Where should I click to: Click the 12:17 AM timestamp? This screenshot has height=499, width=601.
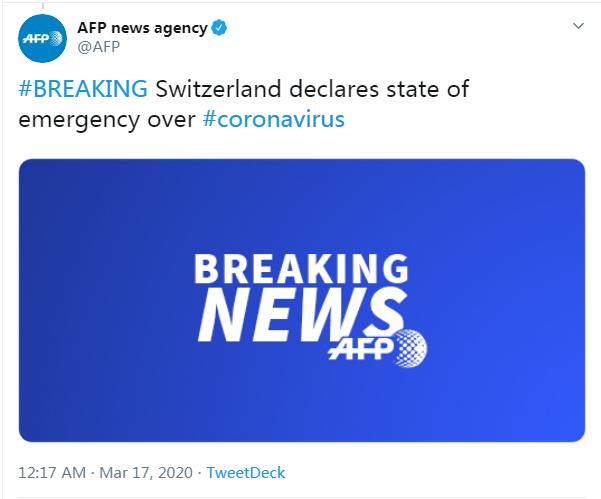tap(51, 470)
